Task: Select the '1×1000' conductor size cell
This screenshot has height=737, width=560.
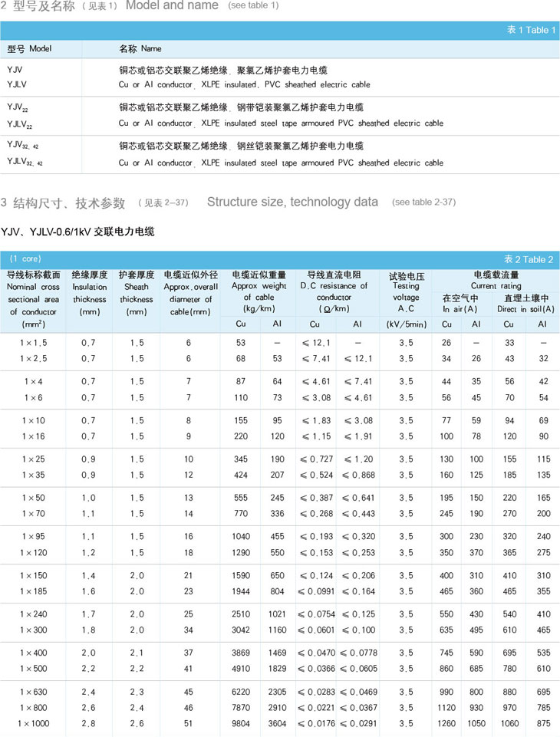Action: click(34, 723)
